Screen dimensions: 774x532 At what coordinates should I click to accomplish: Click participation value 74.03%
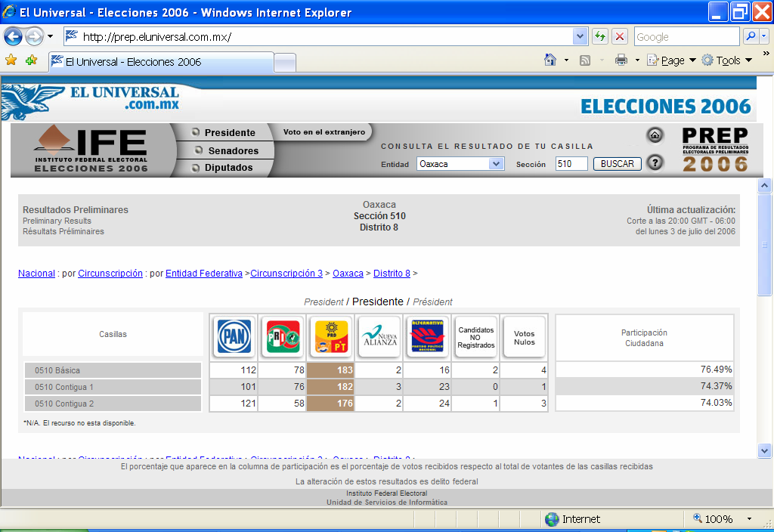tap(716, 403)
